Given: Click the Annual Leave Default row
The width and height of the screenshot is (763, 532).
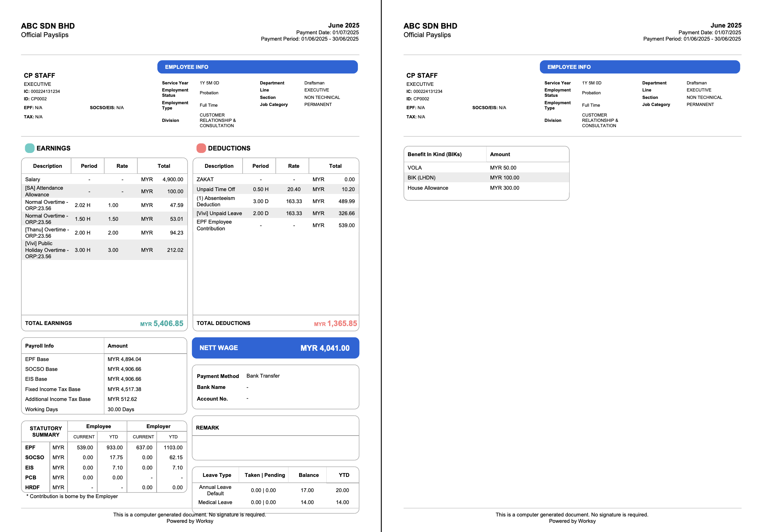Looking at the screenshot, I should (215, 490).
